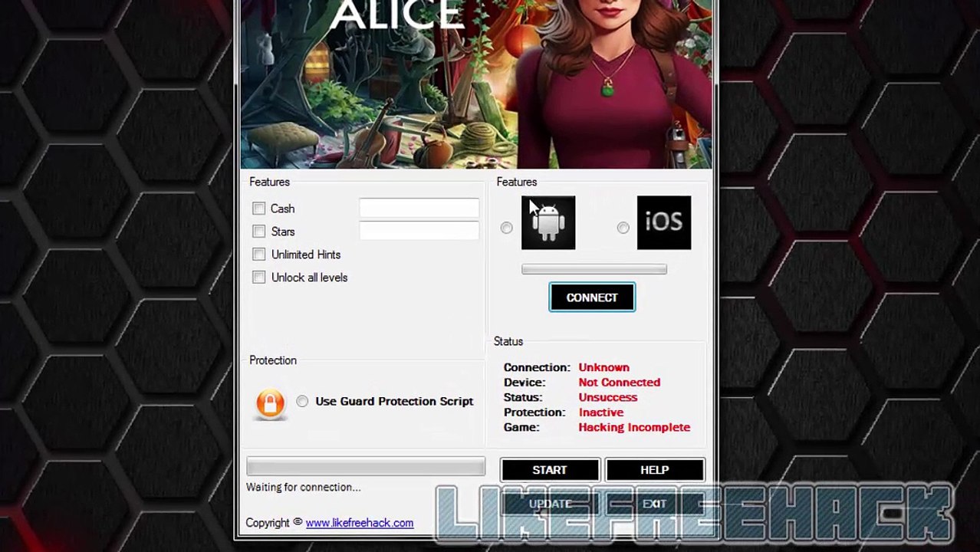Select the 'Inactive' protection value

601,412
